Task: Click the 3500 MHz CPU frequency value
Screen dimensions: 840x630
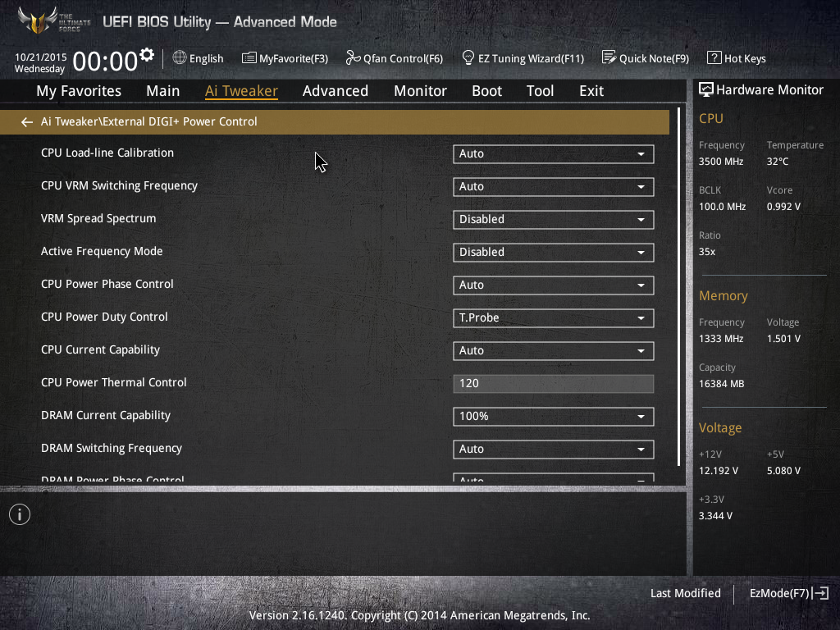Action: [720, 162]
